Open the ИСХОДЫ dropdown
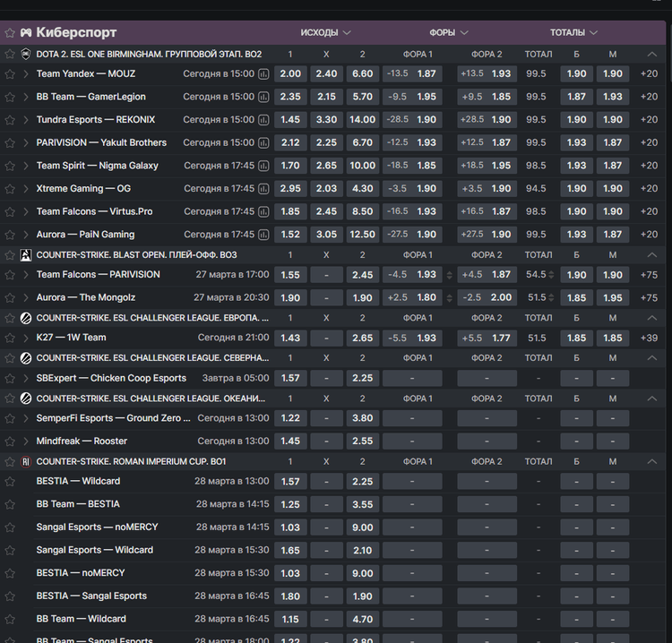Screen dimensions: 672x643 click(x=325, y=32)
